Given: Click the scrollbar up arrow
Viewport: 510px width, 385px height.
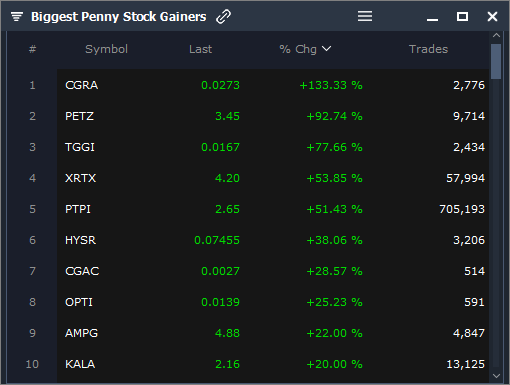Looking at the screenshot, I should [x=496, y=35].
